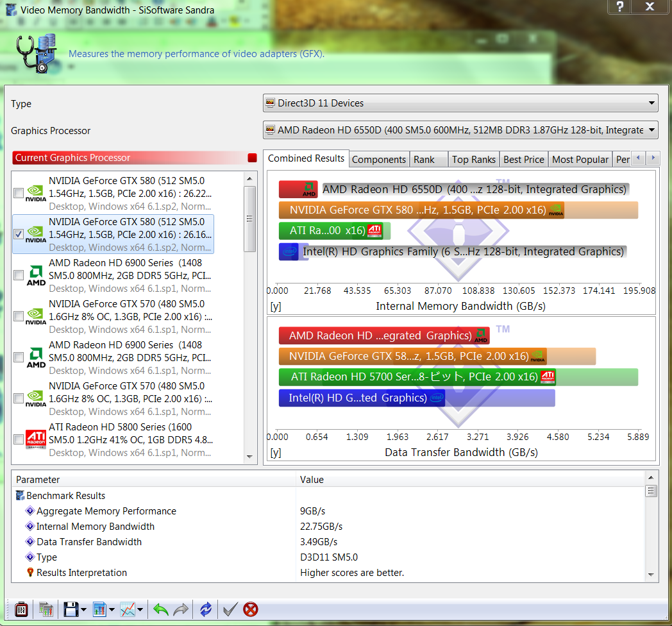Screen dimensions: 672x626
Task: Click the Aggregate Memory Performance diamond icon
Action: pyautogui.click(x=30, y=511)
